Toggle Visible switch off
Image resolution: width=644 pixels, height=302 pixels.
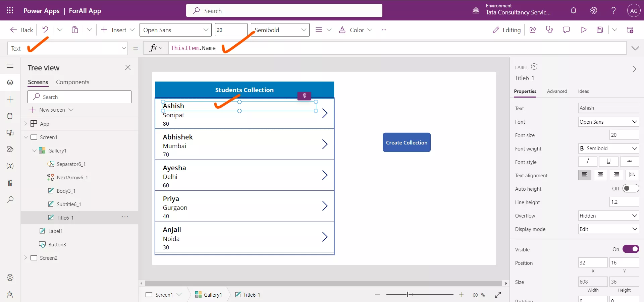631,249
